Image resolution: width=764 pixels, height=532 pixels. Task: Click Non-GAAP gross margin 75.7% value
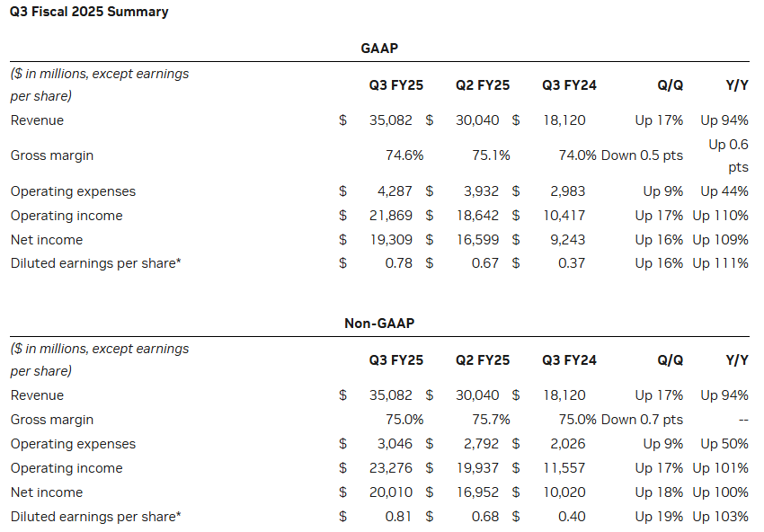coord(491,420)
